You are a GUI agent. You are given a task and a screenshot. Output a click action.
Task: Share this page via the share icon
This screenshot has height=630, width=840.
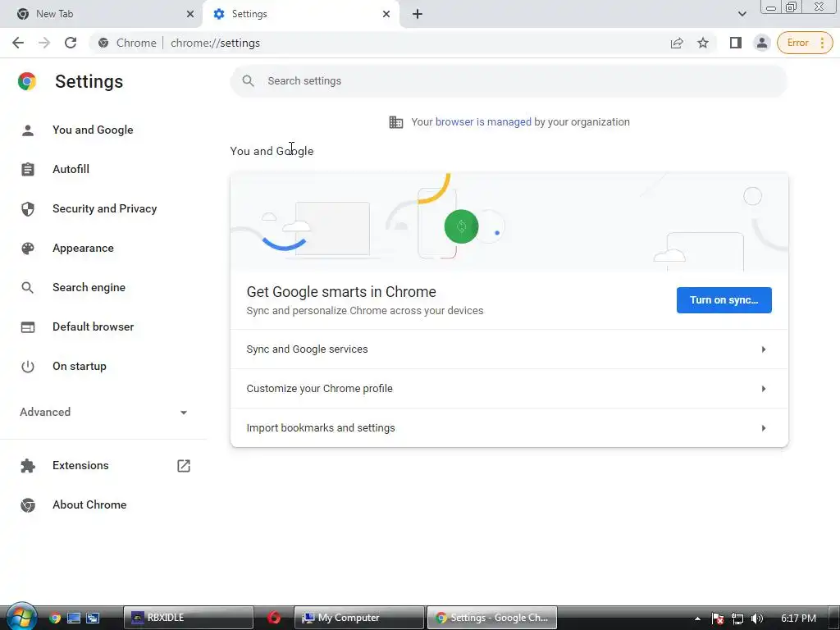677,43
